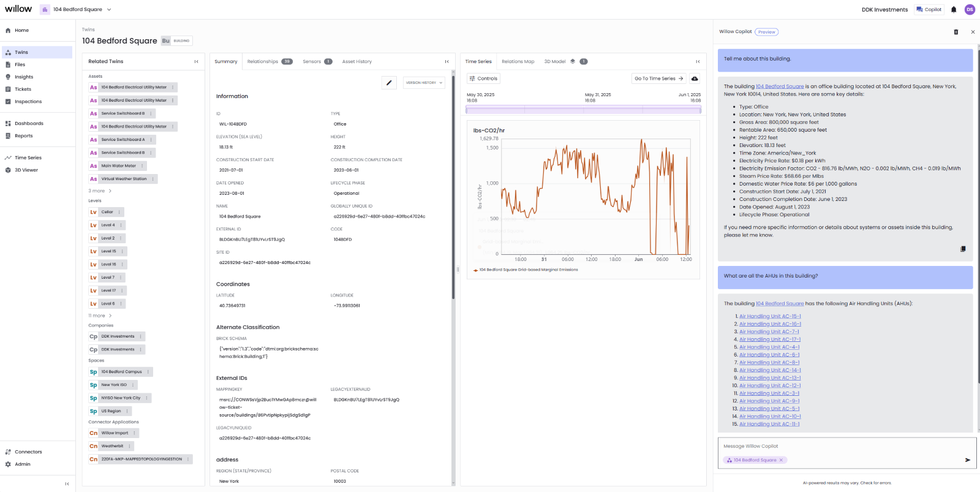Open the 3D Model tab
This screenshot has height=492, width=980.
[x=555, y=61]
